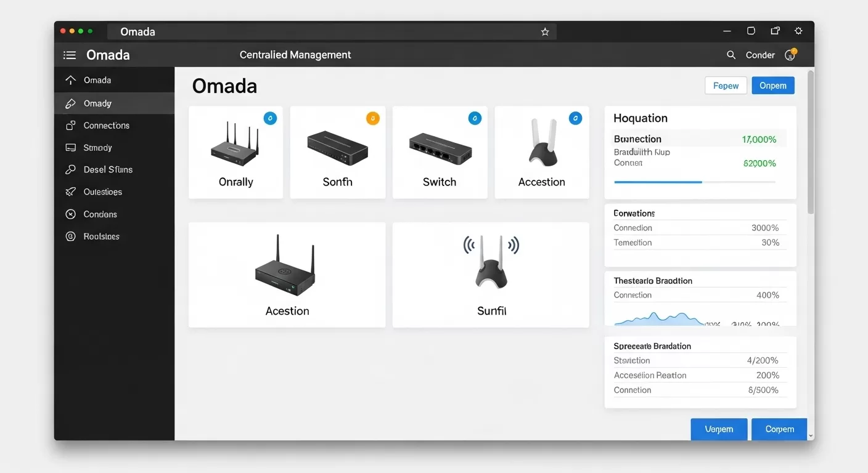Viewport: 868px width, 473px height.
Task: Click the Omada address bar field
Action: [332, 32]
